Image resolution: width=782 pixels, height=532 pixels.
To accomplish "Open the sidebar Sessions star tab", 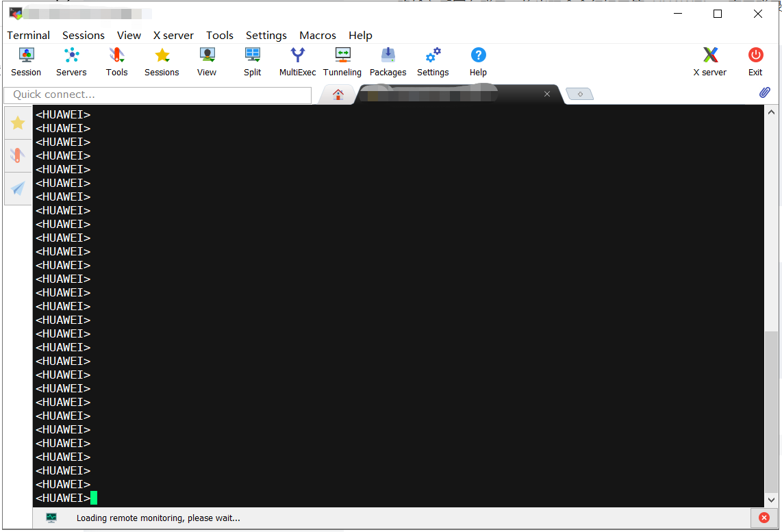I will pos(18,123).
